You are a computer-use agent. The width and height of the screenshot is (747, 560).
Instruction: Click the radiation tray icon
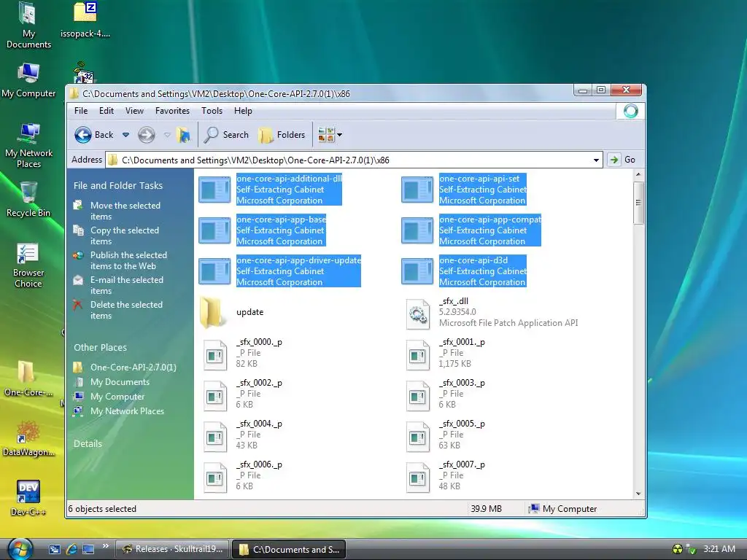(x=677, y=549)
